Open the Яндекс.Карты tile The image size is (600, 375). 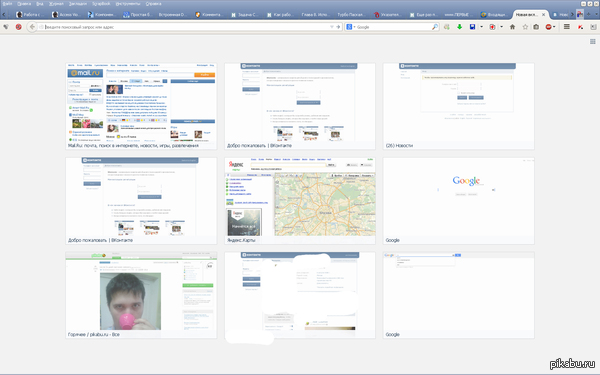tap(300, 201)
